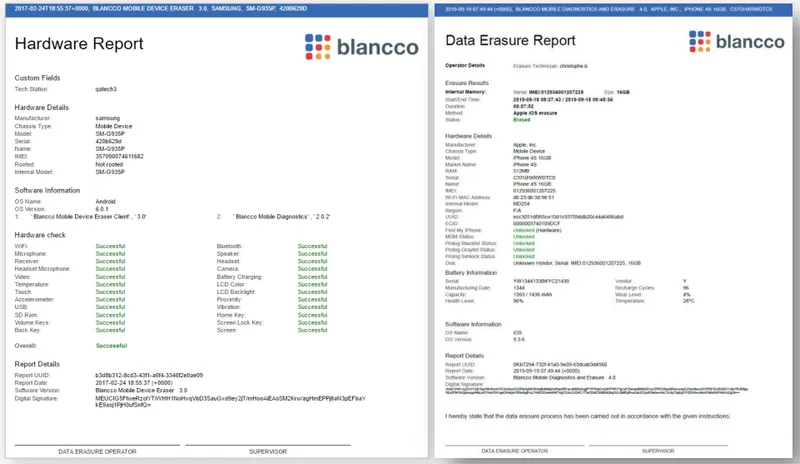Select the Internal Memory Size 16GB value
Screen dimensions: 800x464
(623, 92)
